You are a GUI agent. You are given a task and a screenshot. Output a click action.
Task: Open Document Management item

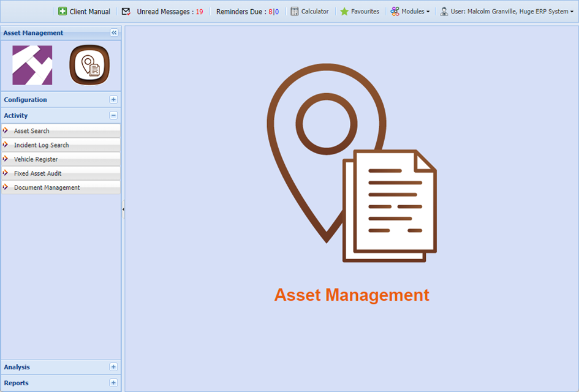click(x=61, y=187)
